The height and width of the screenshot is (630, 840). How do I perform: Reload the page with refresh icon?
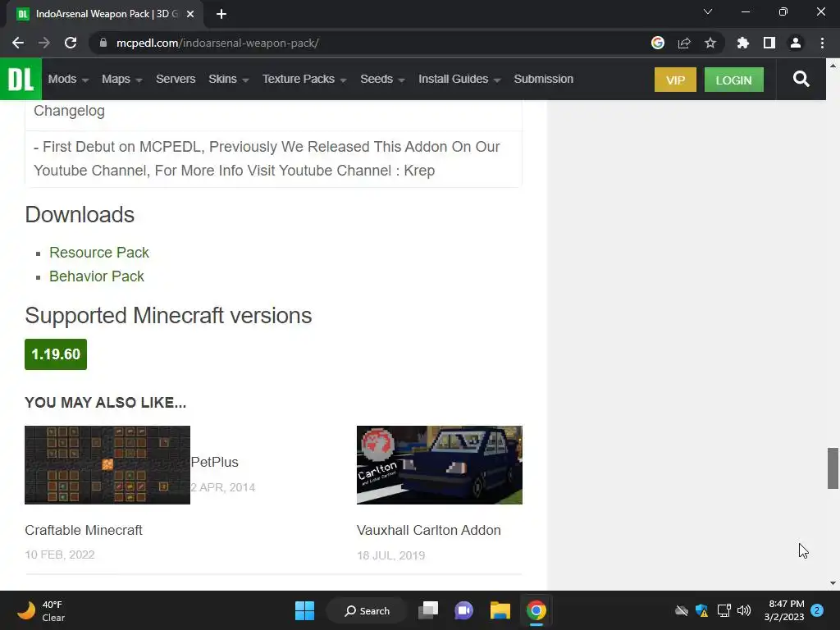(x=71, y=43)
